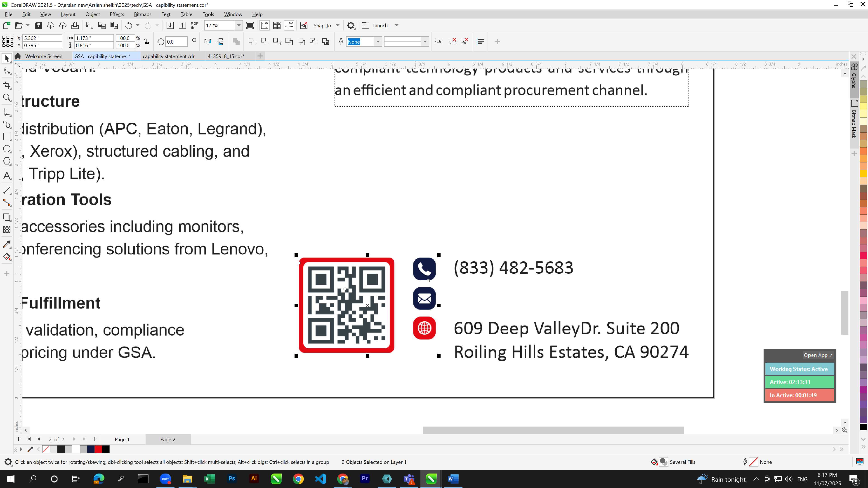The width and height of the screenshot is (868, 488).
Task: Open the Effects menu
Action: pyautogui.click(x=117, y=14)
